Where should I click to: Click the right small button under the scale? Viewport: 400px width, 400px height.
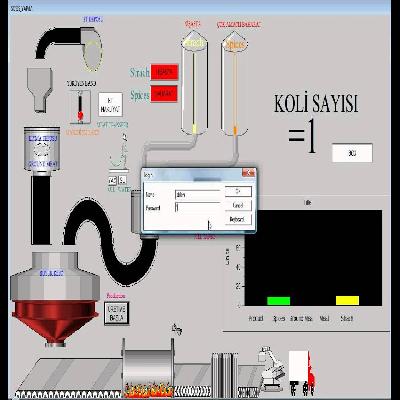(122, 180)
